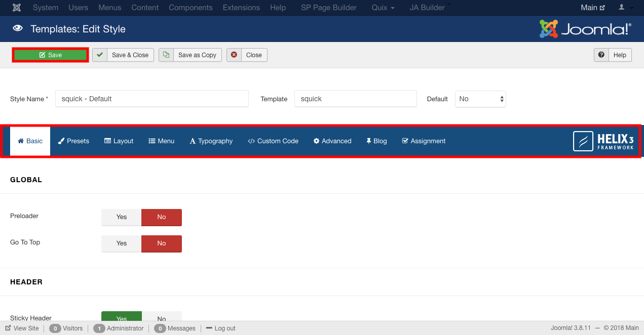The image size is (644, 335).
Task: Open the System menu
Action: [46, 8]
